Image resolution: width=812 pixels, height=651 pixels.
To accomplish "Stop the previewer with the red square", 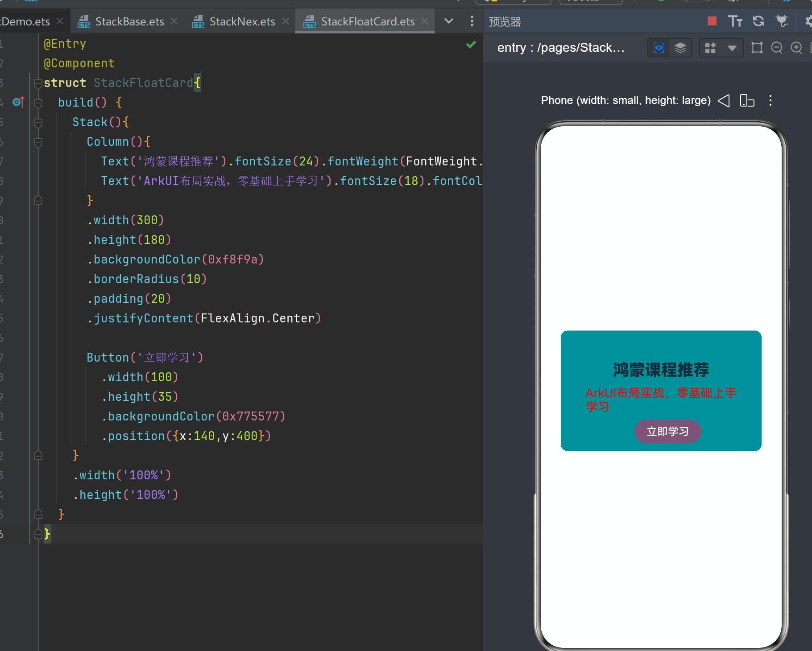I will 712,21.
